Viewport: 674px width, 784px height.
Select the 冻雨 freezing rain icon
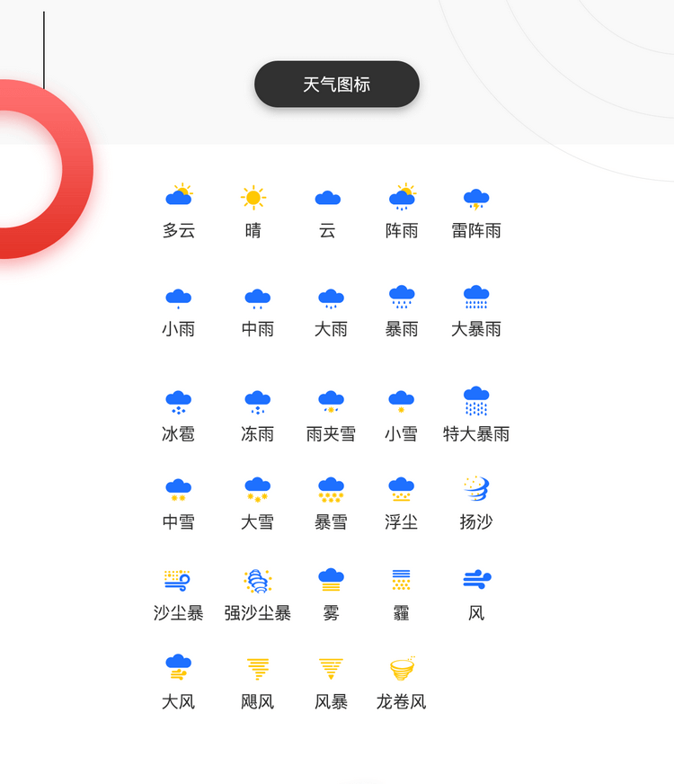coord(257,403)
